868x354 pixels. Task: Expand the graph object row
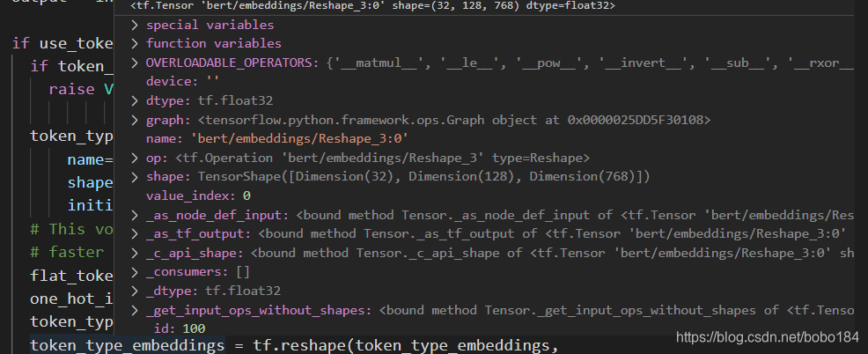[134, 120]
